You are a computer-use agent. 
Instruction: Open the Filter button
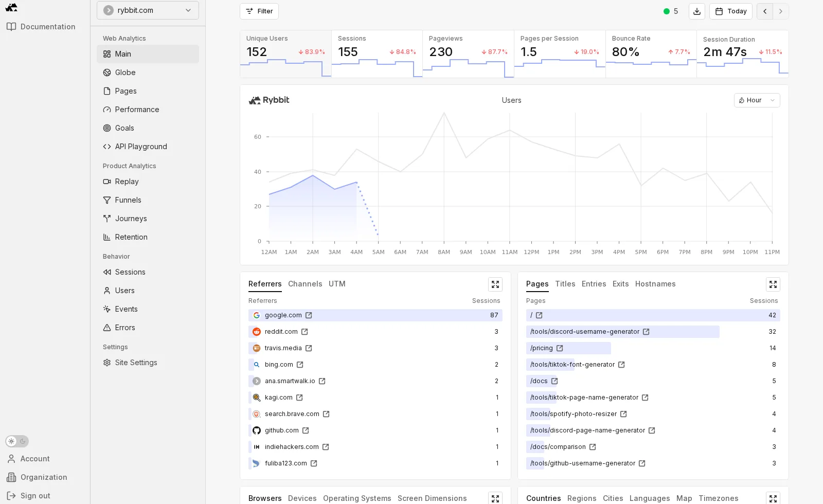[x=259, y=11]
